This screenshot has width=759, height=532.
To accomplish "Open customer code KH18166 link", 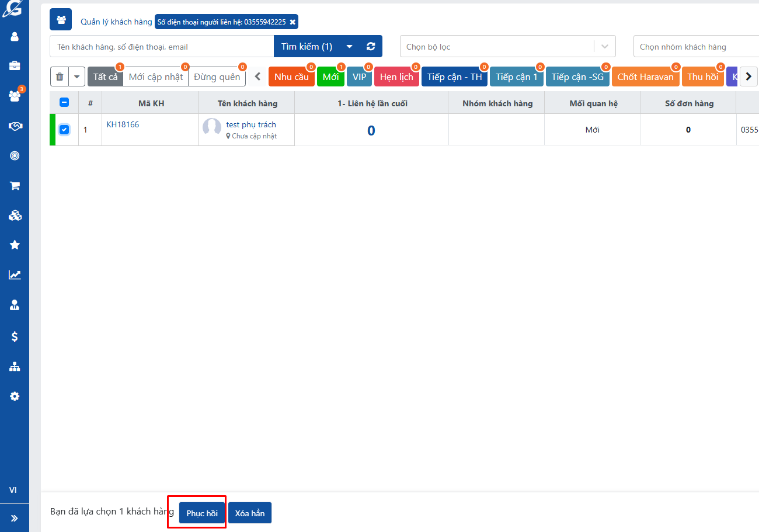I will pyautogui.click(x=123, y=124).
